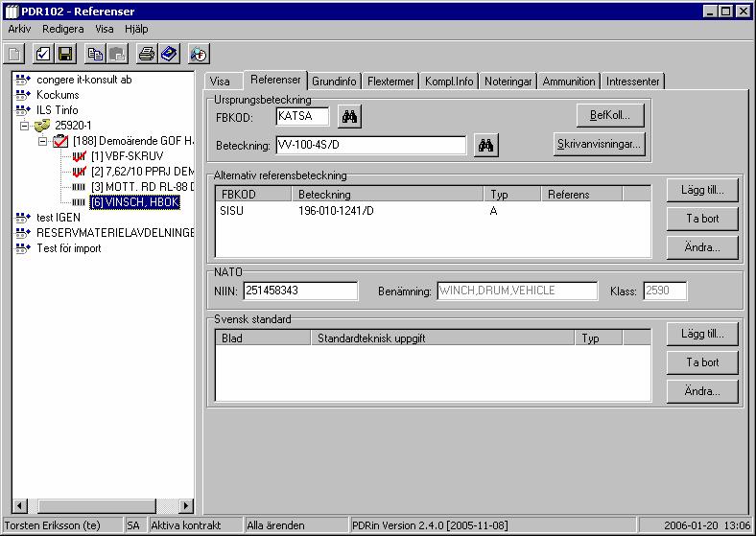Click the Standardteknisk uppgift column header

442,338
